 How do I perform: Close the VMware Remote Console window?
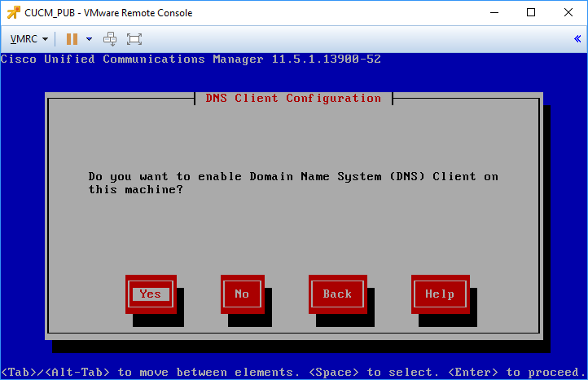click(x=568, y=12)
